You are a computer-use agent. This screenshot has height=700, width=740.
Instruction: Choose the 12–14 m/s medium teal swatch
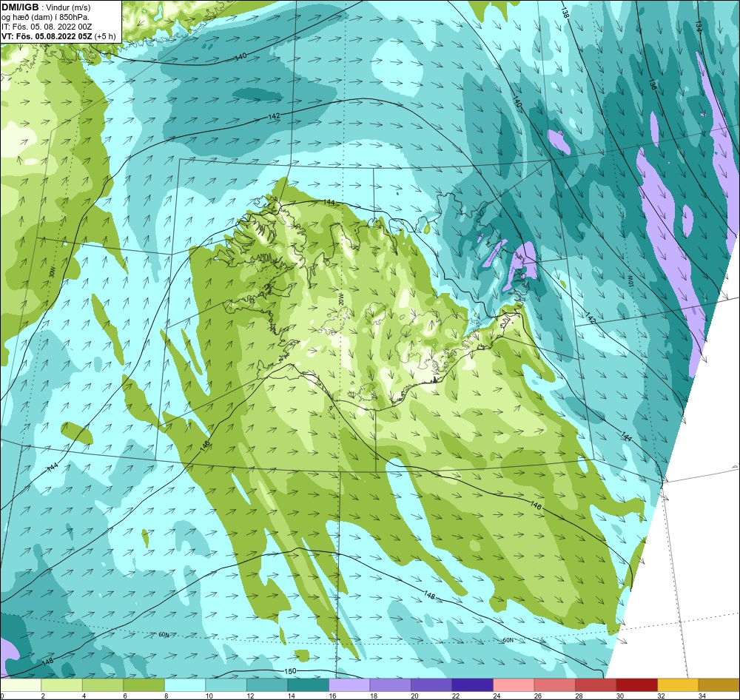(267, 684)
